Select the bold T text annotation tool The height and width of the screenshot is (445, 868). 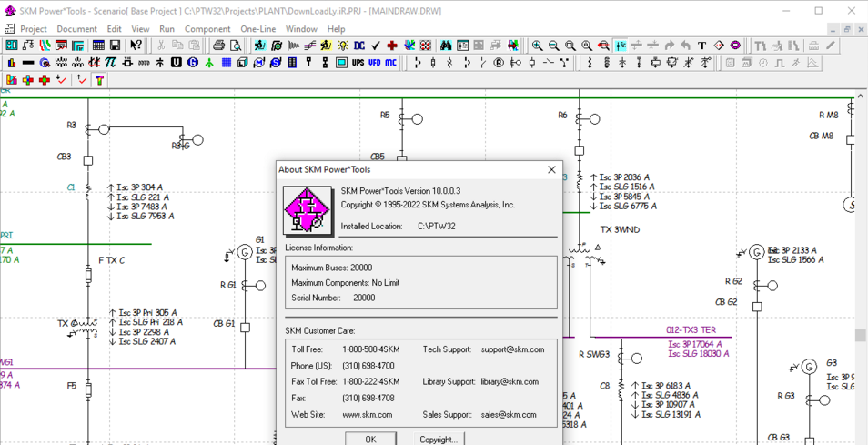[x=701, y=46]
